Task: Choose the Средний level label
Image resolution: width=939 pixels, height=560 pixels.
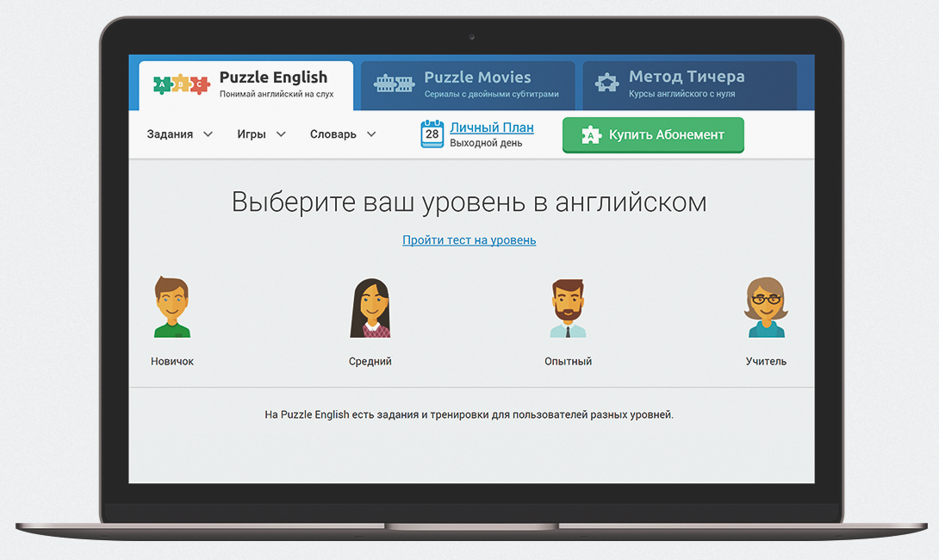Action: [370, 361]
